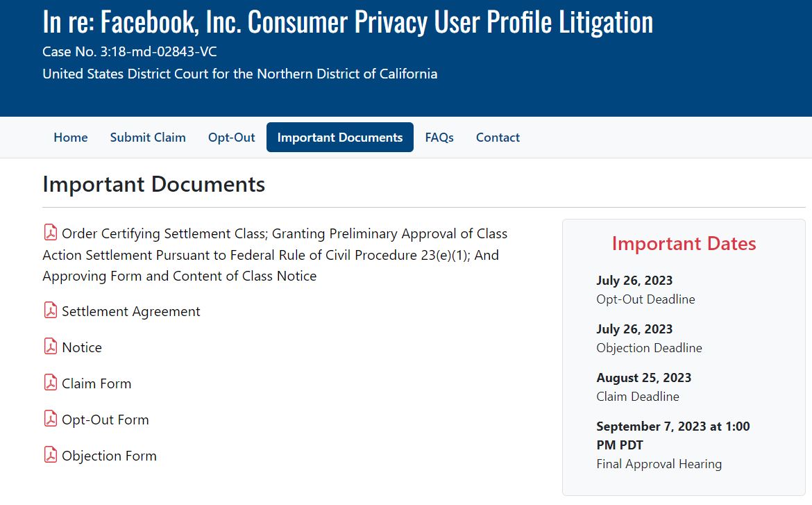Click PDF icon next to Claim Form

point(50,383)
